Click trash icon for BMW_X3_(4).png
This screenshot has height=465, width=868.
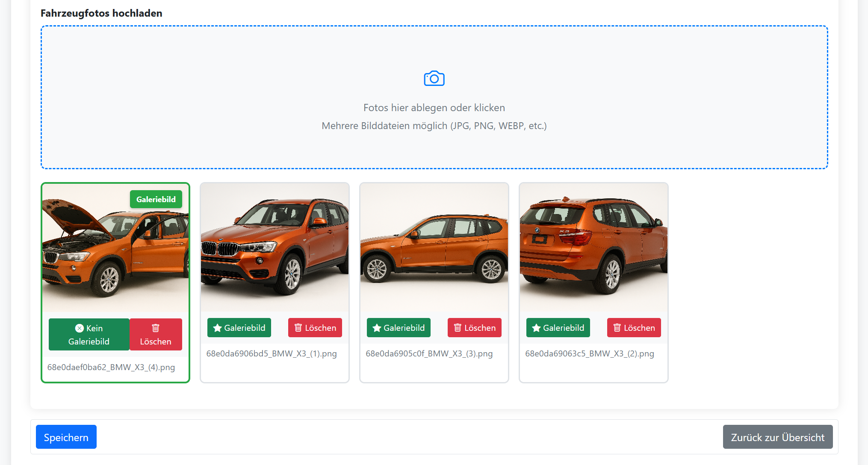coord(156,328)
